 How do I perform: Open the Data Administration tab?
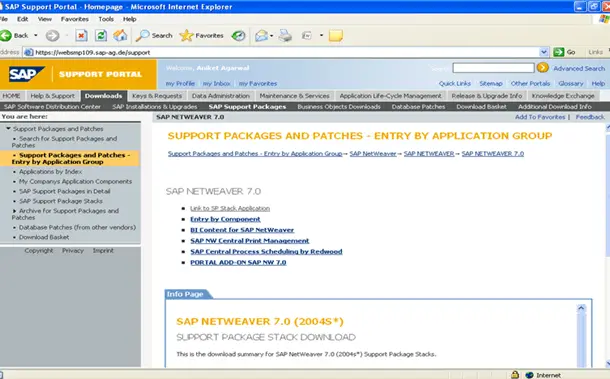221,96
